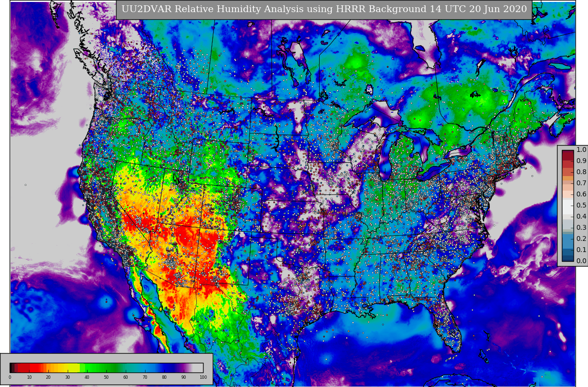Click the 0.5 label on right legend
The width and height of the screenshot is (588, 387).
point(581,206)
